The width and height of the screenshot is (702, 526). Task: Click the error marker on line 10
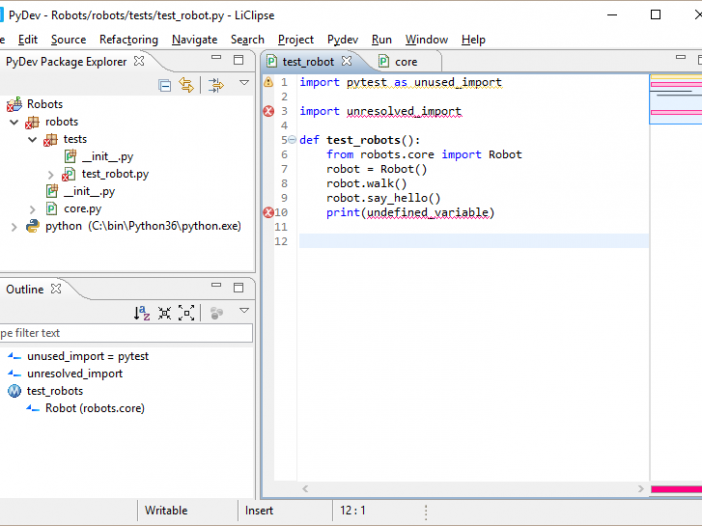[268, 212]
